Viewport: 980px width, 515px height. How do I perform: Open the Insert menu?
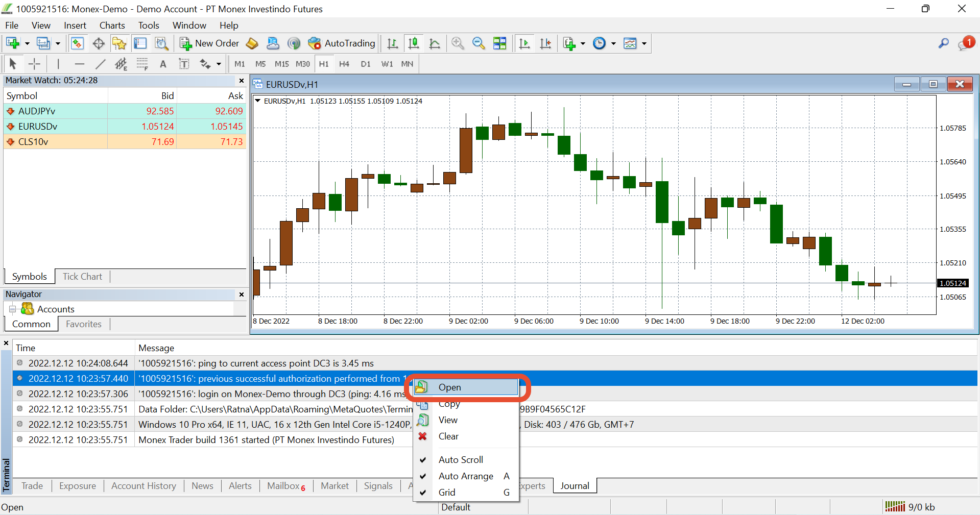(x=75, y=26)
